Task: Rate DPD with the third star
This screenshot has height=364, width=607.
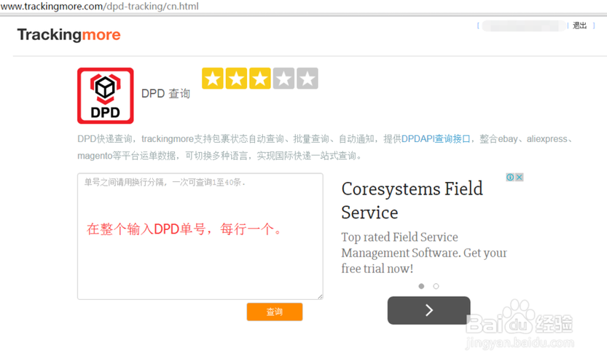Action: click(259, 79)
